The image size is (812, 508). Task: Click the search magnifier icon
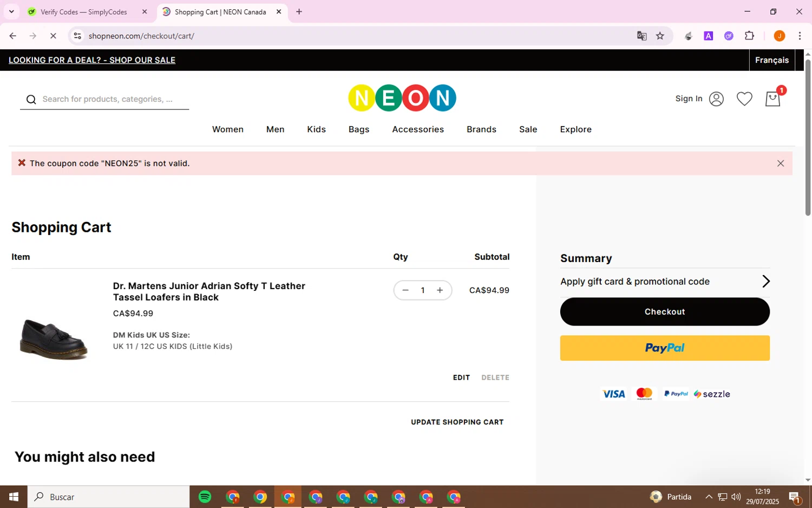coord(31,99)
